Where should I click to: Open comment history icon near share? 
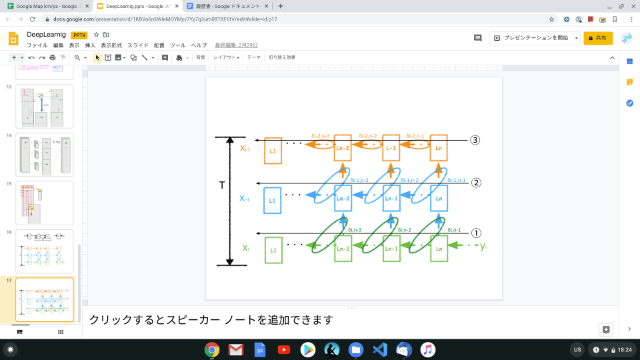(x=478, y=38)
